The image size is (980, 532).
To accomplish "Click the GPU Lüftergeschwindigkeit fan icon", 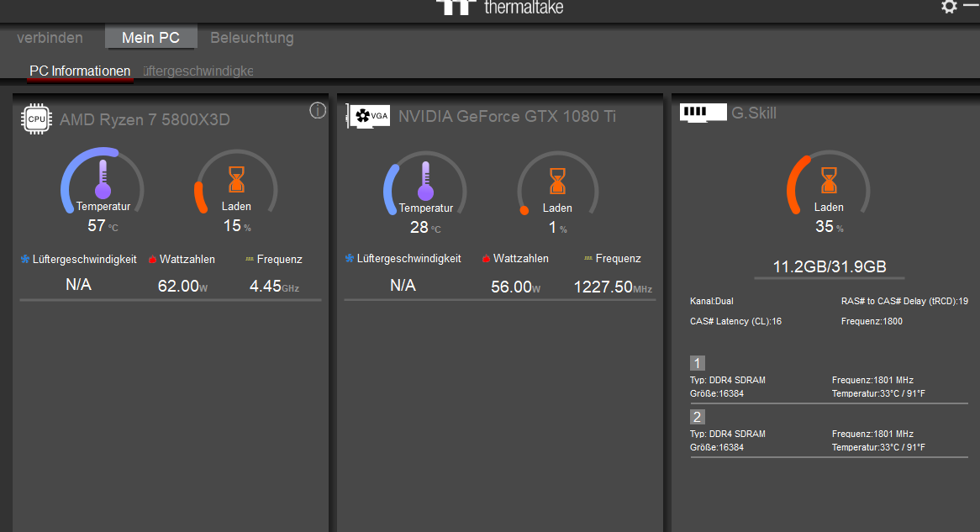I will (350, 258).
